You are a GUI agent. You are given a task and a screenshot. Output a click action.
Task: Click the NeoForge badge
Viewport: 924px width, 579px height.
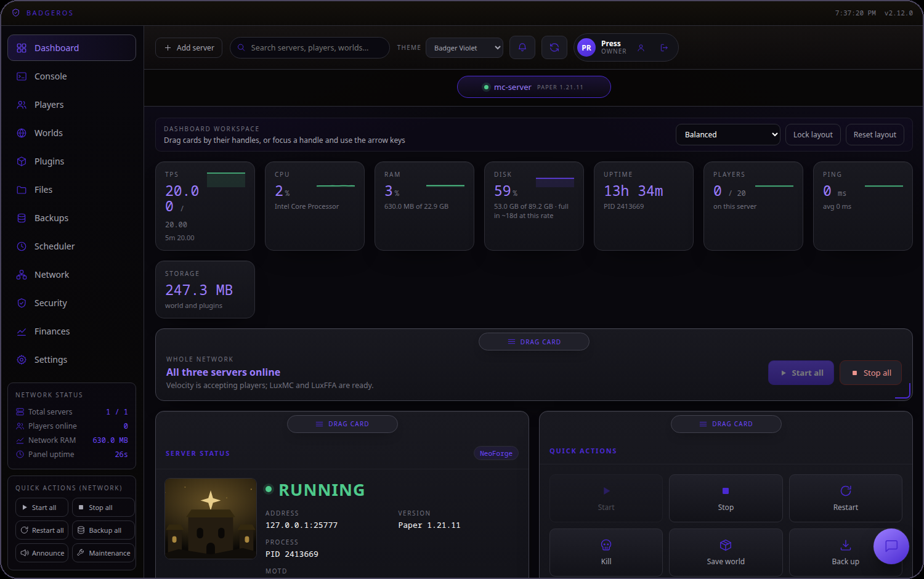coord(496,453)
